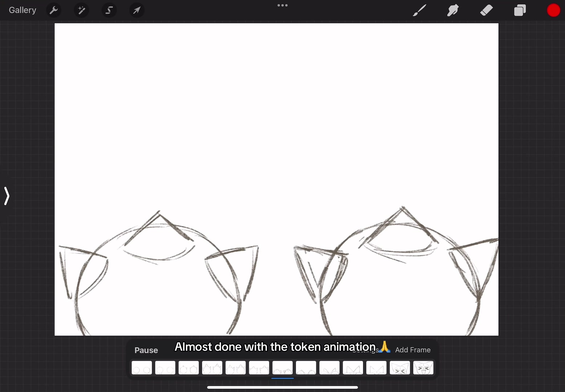The image size is (565, 392).
Task: Select the ninth frame thumbnail in timeline
Action: [x=330, y=368]
